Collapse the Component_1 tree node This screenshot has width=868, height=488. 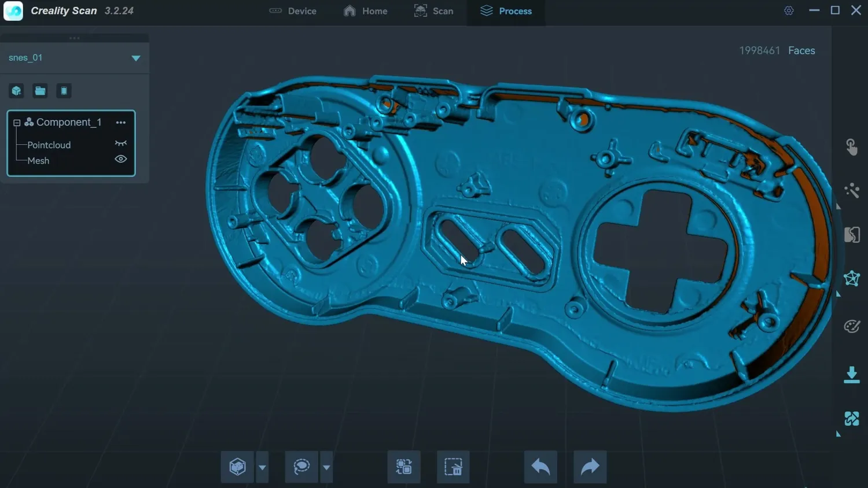coord(17,123)
